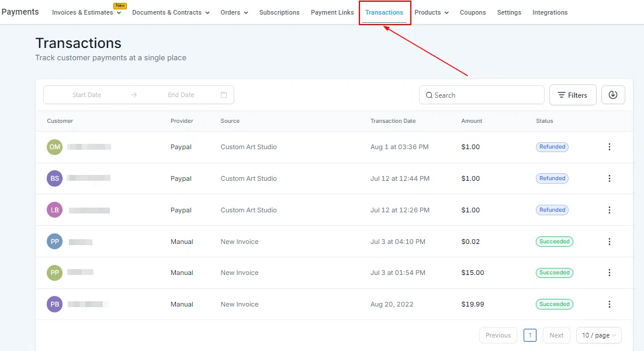The height and width of the screenshot is (351, 644).
Task: Click the Start Date field
Action: click(x=86, y=95)
